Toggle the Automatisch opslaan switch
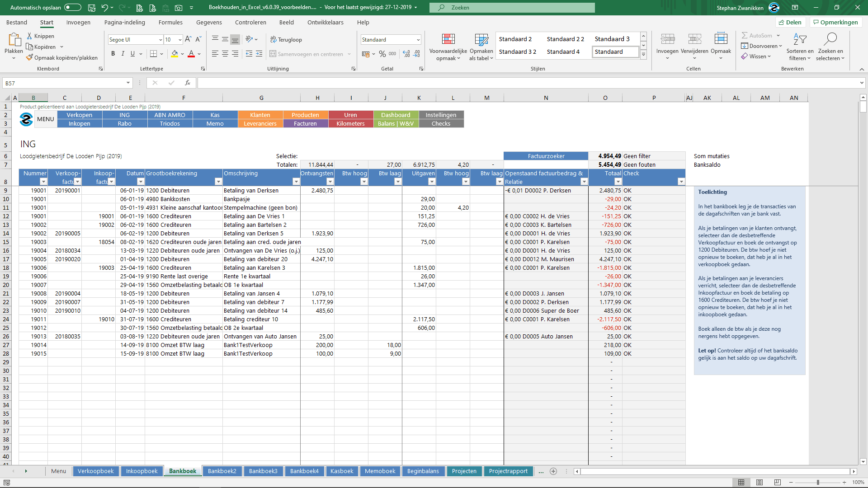 (72, 7)
